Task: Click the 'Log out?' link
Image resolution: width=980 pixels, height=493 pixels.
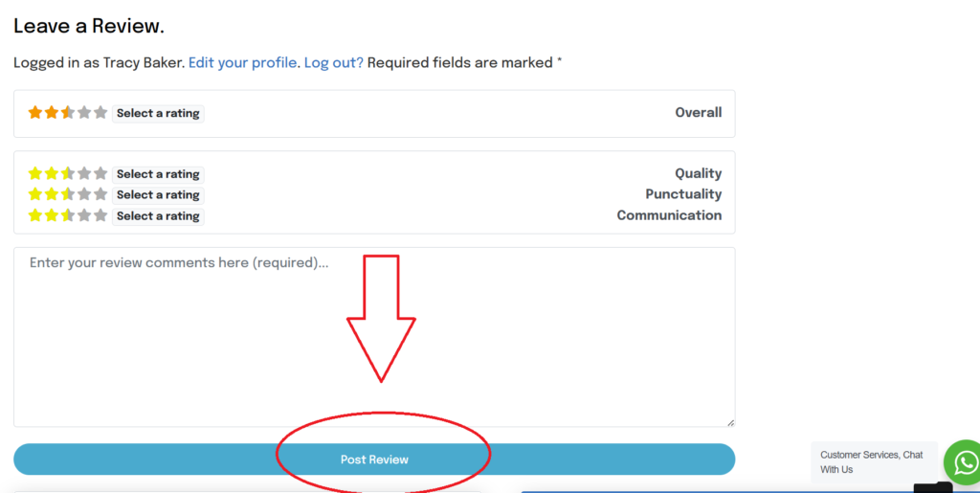Action: pos(333,62)
